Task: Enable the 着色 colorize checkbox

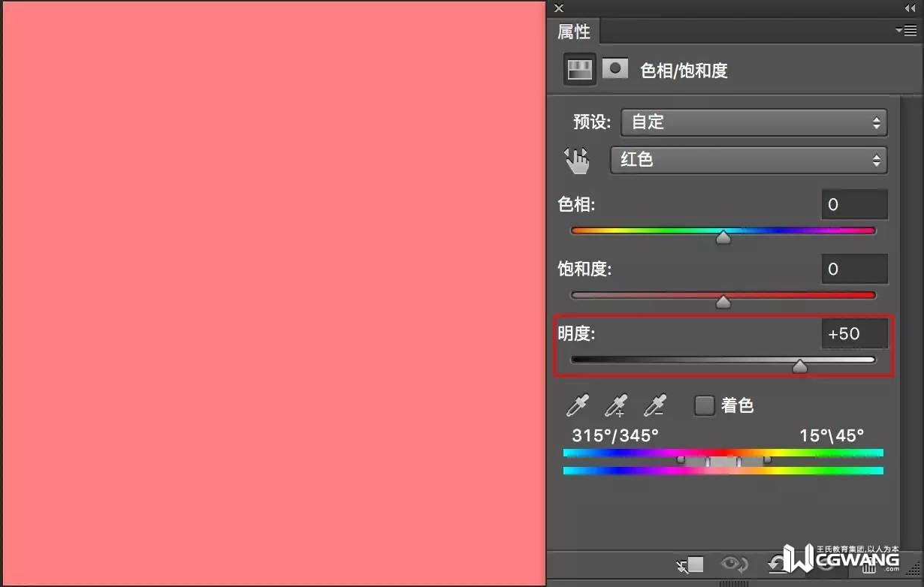Action: coord(704,405)
